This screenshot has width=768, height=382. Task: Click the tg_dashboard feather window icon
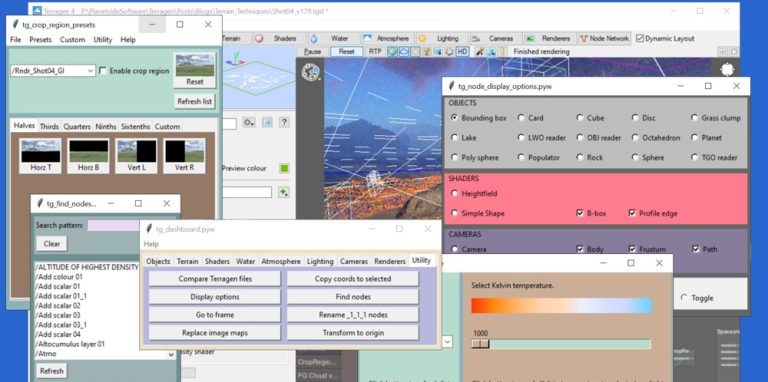149,229
